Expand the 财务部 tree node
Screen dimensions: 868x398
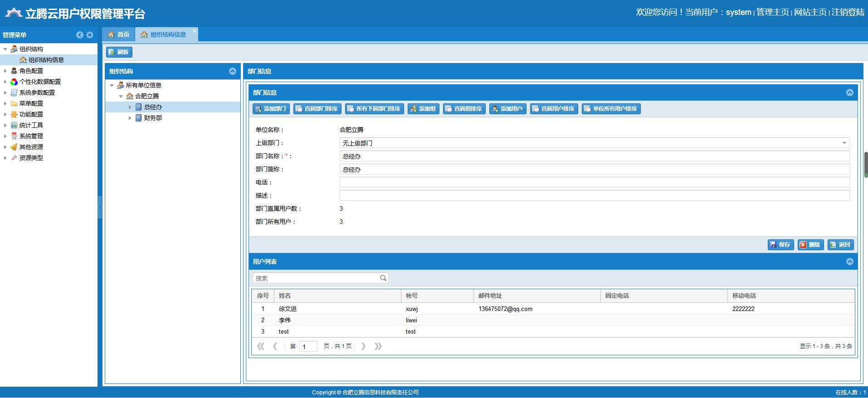pos(130,118)
